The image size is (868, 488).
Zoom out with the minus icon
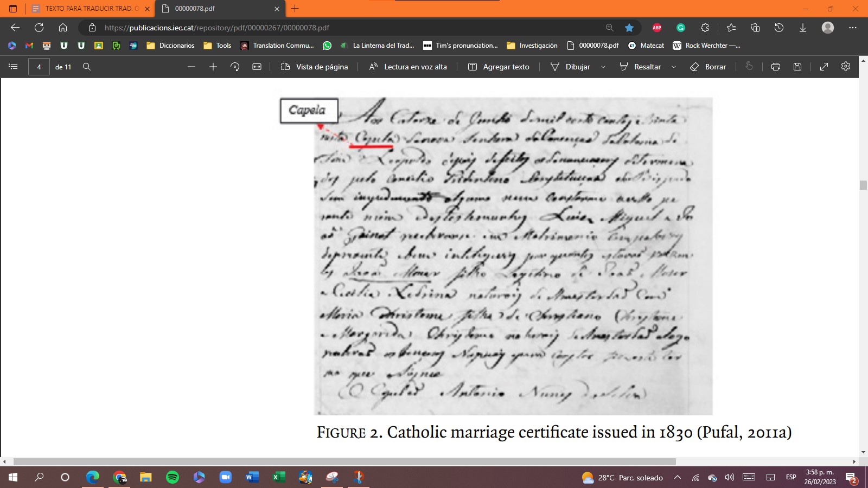192,67
